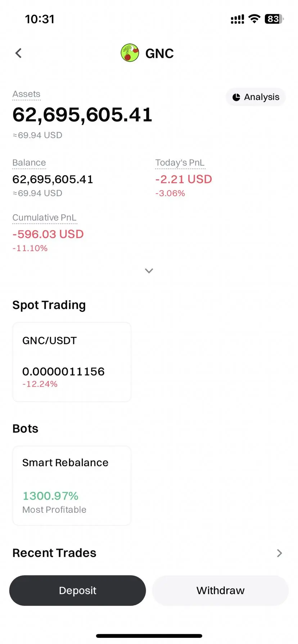
Task: Tap the back arrow icon
Action: pos(18,53)
